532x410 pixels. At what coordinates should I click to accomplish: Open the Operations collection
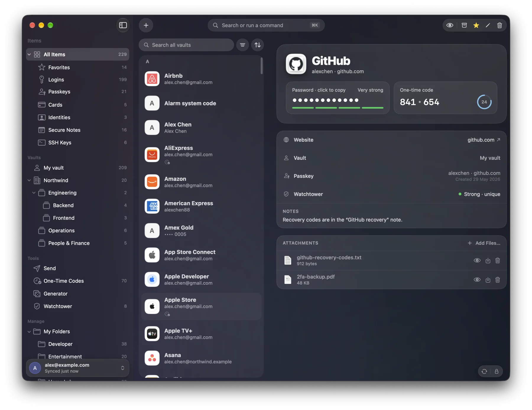click(78, 230)
